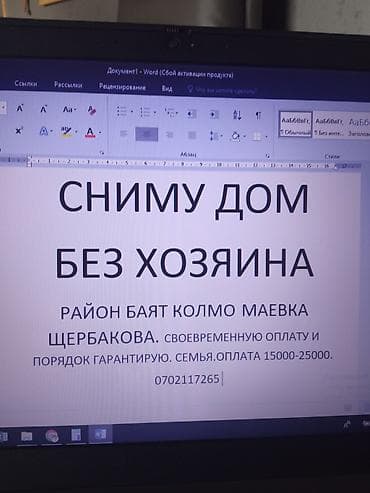Clear all formatting with the eraser icon
Viewport: 370px width, 493px height.
92,111
